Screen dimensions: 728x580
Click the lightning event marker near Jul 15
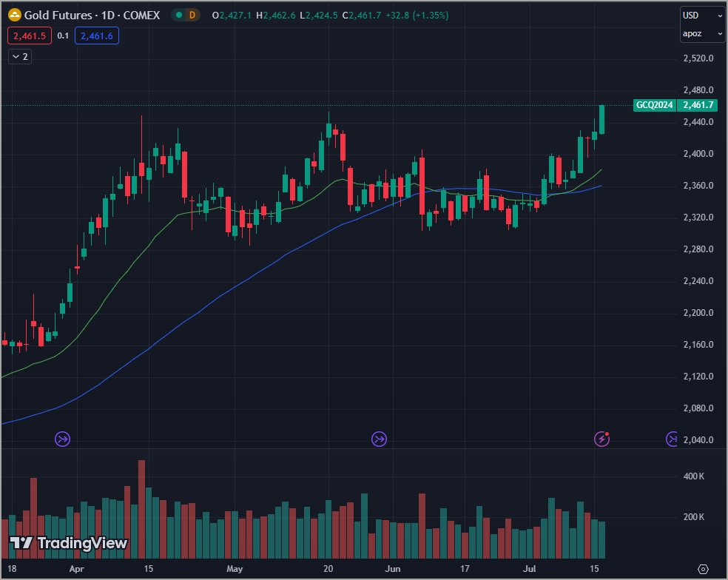[x=601, y=439]
